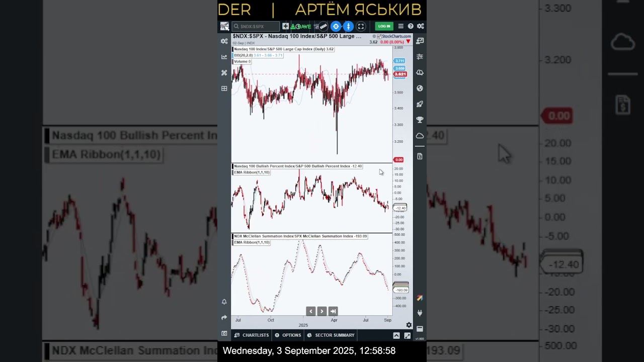Open the chart sliders adjustment icon
Image resolution: width=644 pixels, height=362 pixels.
316,26
